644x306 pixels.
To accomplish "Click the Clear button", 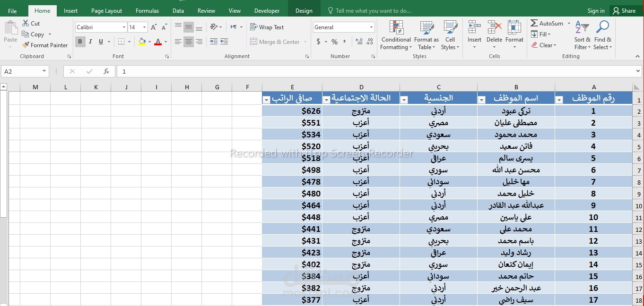I will [x=544, y=45].
